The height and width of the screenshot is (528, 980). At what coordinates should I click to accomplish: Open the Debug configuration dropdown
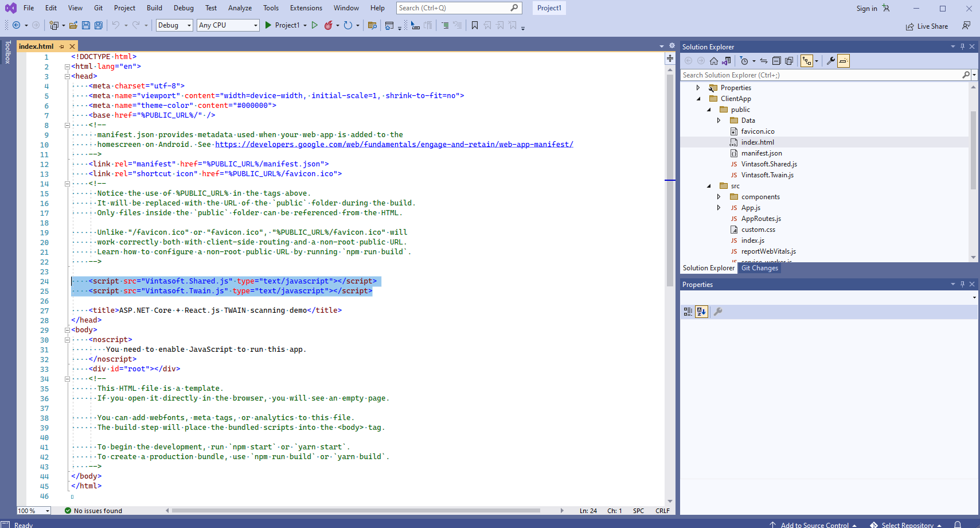pos(174,25)
